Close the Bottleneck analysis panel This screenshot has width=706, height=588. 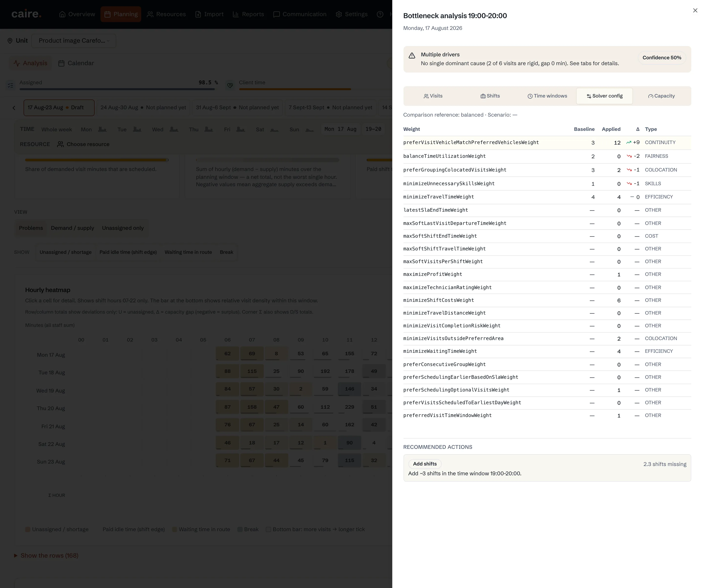(695, 11)
